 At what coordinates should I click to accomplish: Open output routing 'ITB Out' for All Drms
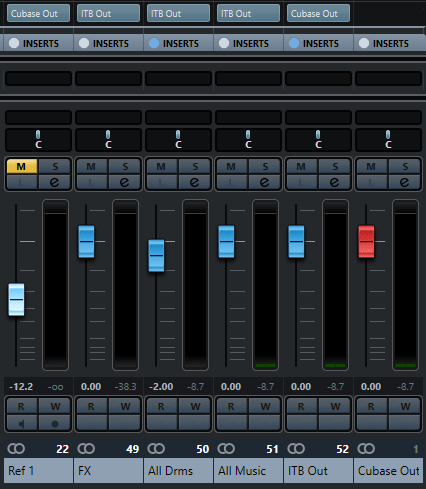pyautogui.click(x=178, y=13)
